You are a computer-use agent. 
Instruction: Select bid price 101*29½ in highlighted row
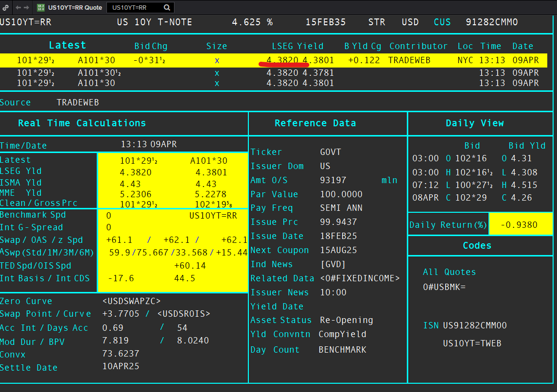(35, 60)
